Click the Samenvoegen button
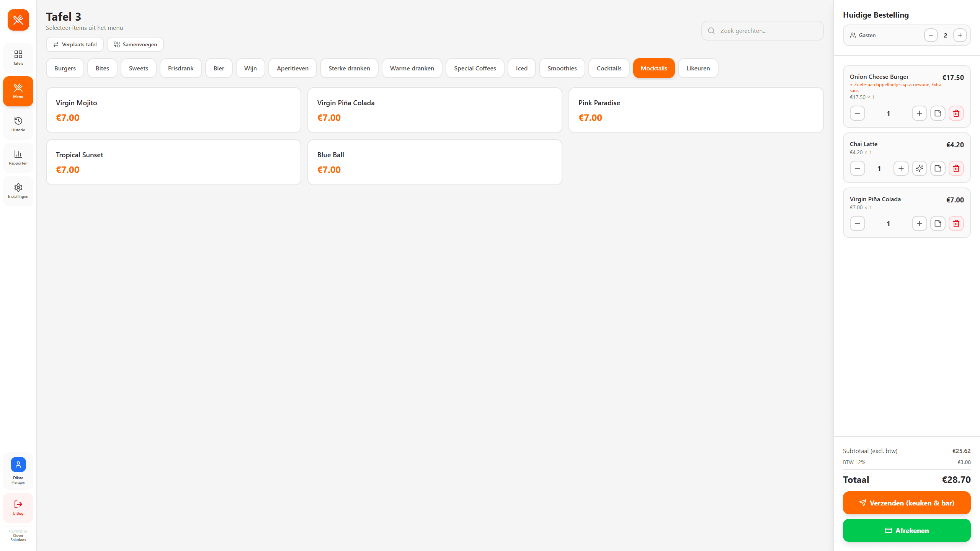Screen dimensions: 980x551 point(135,44)
